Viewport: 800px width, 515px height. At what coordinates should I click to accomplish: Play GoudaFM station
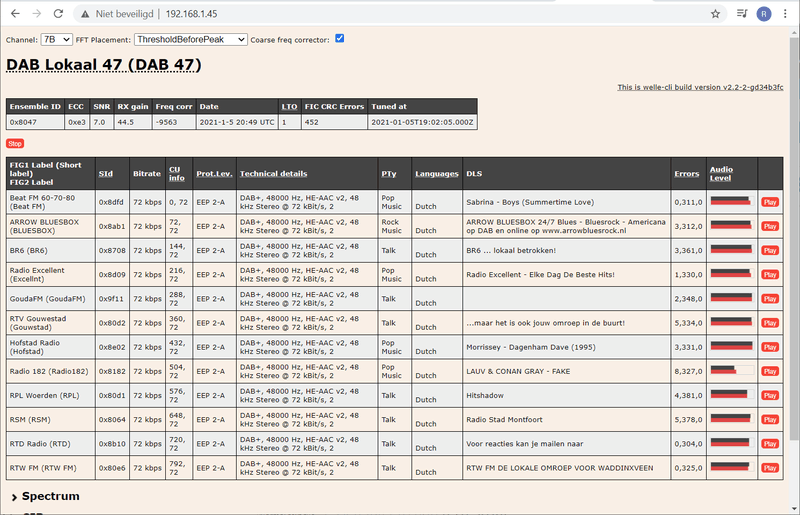pos(770,299)
